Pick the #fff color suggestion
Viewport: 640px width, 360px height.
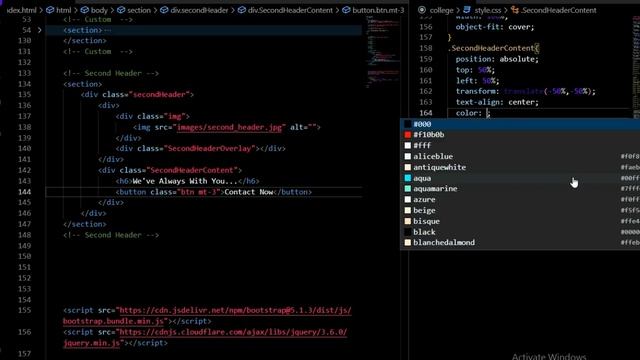pyautogui.click(x=520, y=146)
